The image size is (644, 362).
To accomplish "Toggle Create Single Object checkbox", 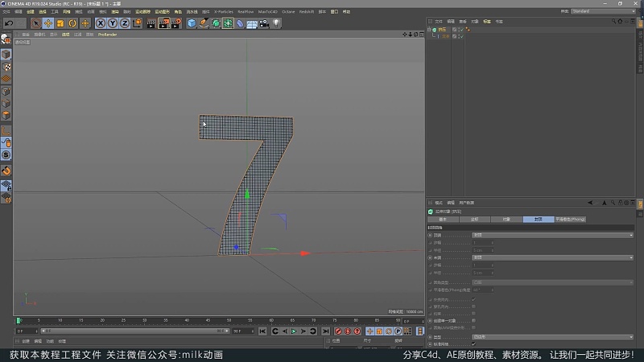I will 473,320.
